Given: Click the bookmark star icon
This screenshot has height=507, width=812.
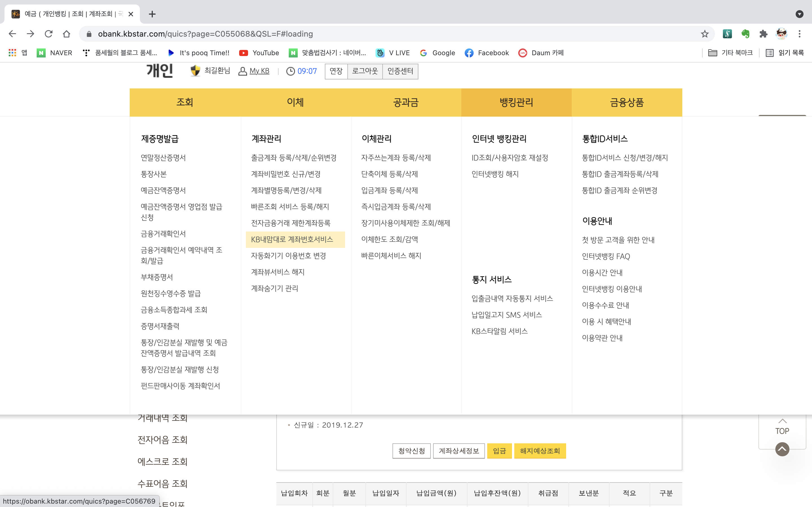Looking at the screenshot, I should point(704,34).
